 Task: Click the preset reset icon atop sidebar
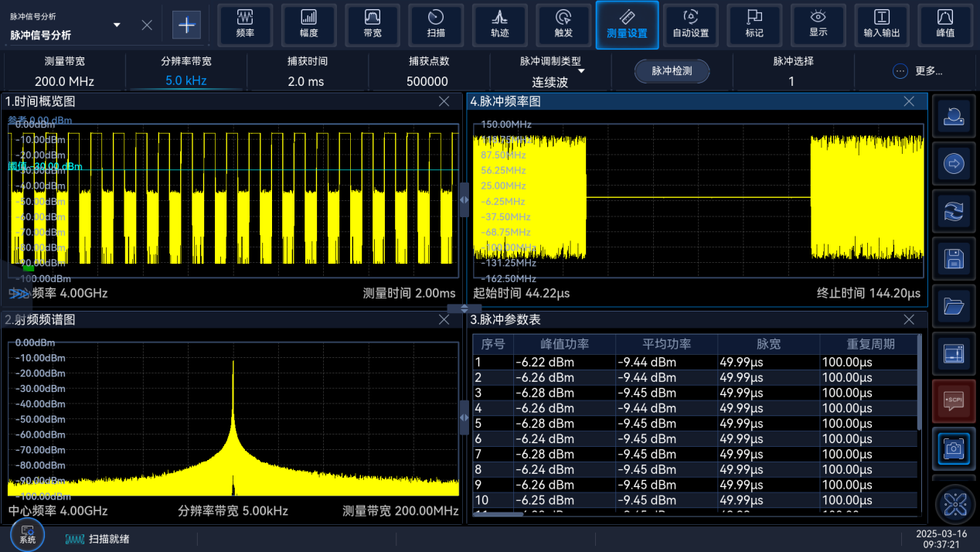click(954, 117)
